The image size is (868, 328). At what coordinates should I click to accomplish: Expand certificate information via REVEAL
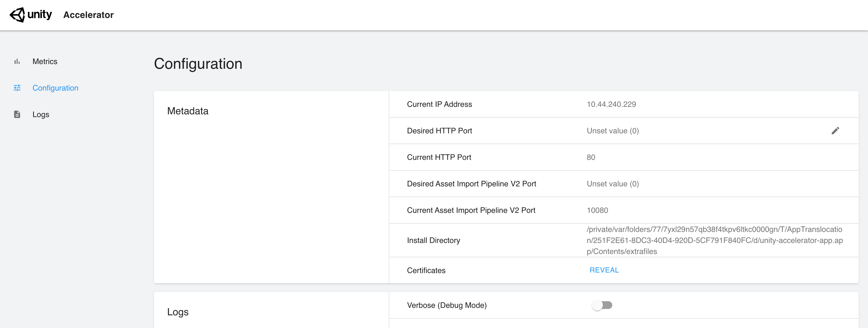tap(604, 270)
